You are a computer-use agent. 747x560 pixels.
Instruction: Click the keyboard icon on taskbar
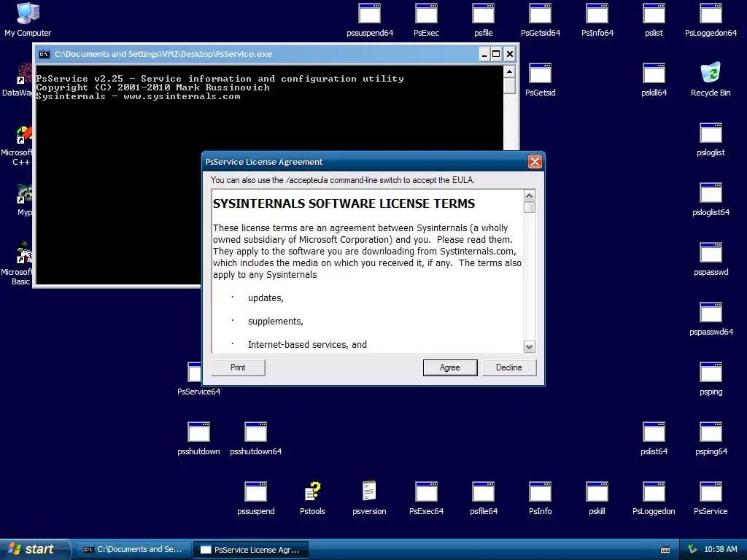[x=665, y=550]
